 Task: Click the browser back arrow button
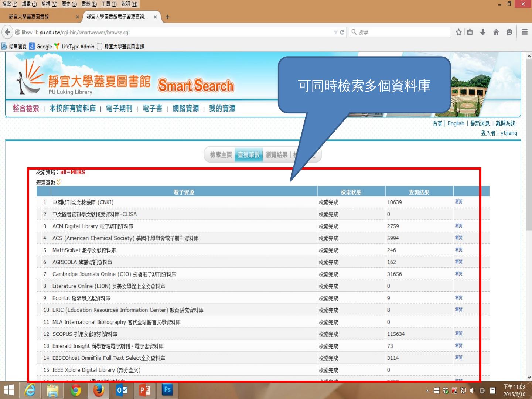point(7,32)
